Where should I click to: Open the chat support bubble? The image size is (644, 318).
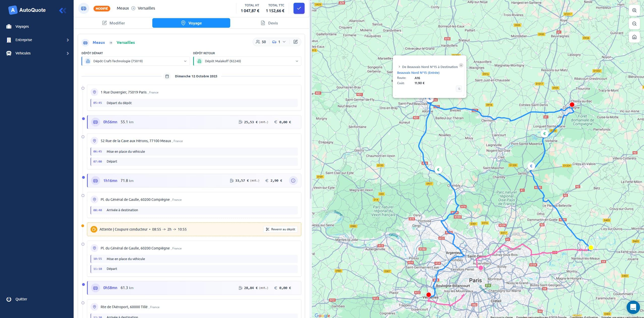(x=633, y=307)
